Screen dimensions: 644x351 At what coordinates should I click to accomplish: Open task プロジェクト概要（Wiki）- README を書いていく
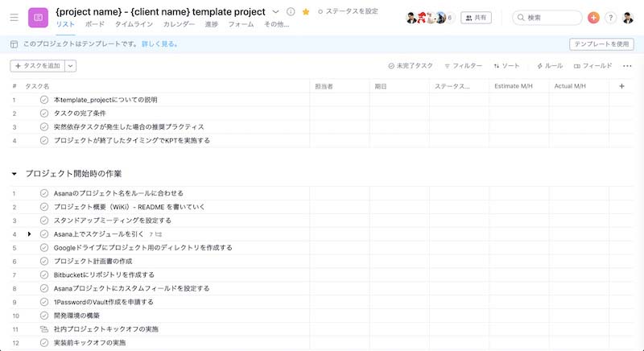coord(130,207)
